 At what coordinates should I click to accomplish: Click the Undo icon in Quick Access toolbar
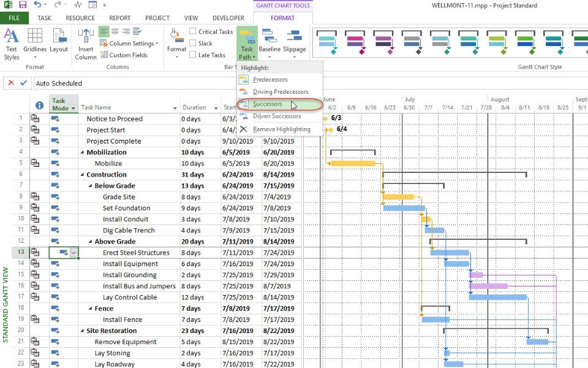[x=38, y=5]
